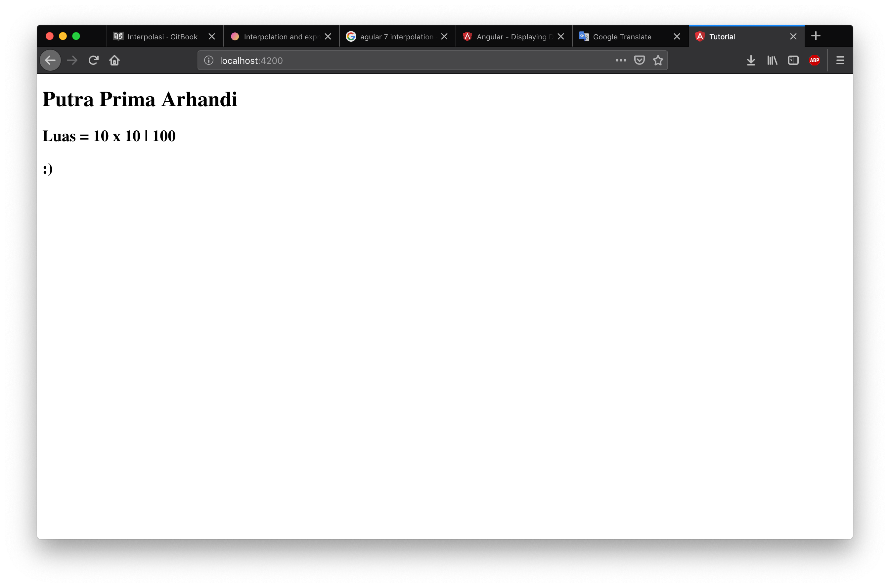Screen dimensions: 890x588
Task: Click the download arrow icon
Action: coord(750,61)
